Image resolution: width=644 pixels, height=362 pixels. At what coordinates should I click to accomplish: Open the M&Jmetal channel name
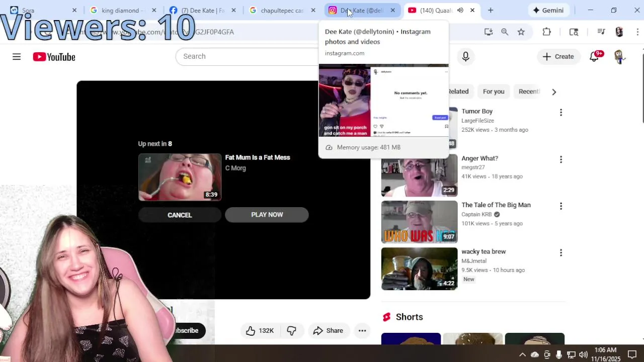click(x=474, y=261)
